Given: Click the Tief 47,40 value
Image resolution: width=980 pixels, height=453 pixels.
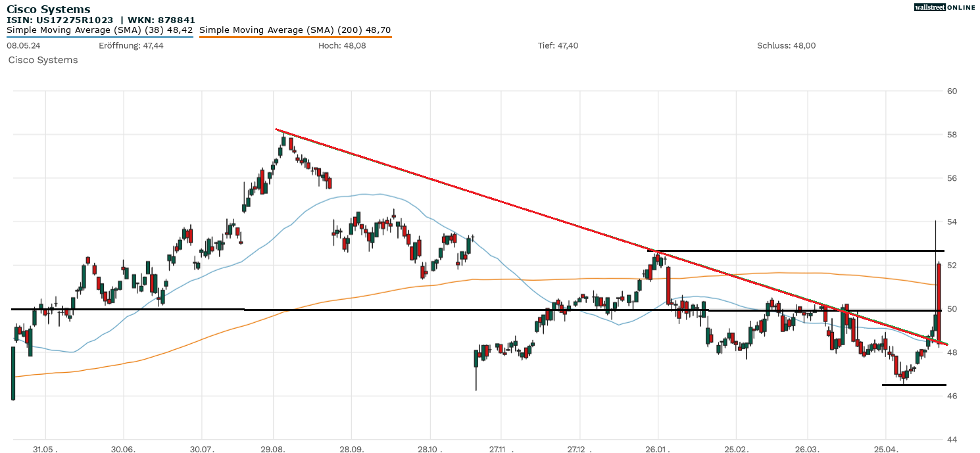Looking at the screenshot, I should click(x=558, y=45).
